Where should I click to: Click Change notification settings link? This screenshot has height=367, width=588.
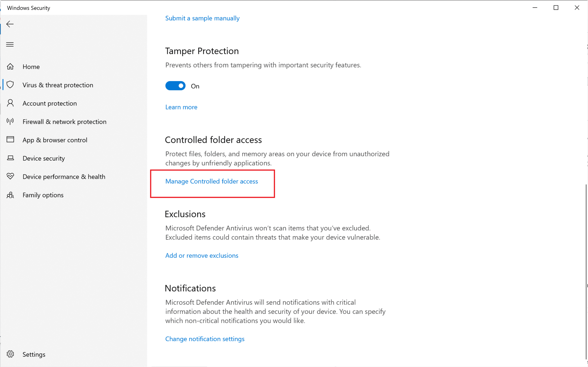pos(204,339)
